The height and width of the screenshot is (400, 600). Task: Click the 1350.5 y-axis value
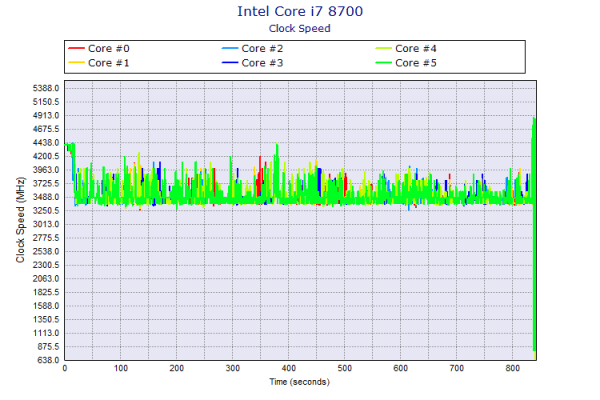tap(46, 320)
